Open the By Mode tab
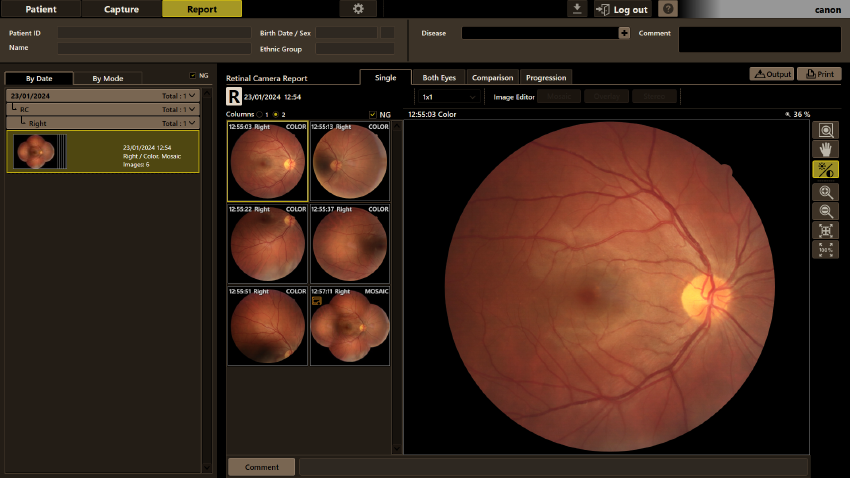The image size is (850, 478). tap(107, 79)
